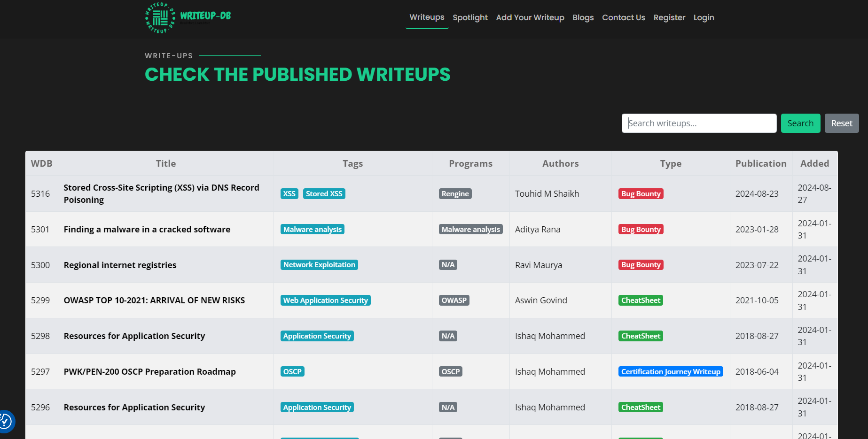This screenshot has width=868, height=439.
Task: Open Regional internet registries writeup
Action: 120,265
